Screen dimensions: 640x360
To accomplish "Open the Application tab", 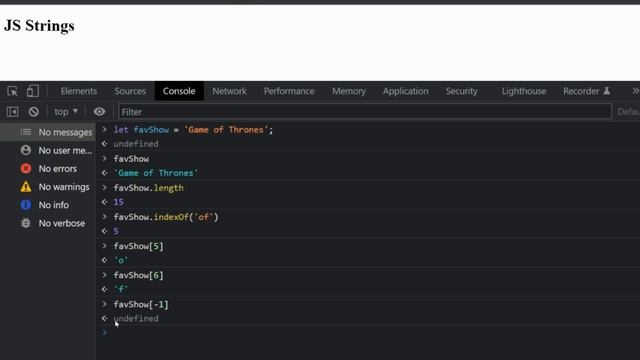I will click(406, 91).
